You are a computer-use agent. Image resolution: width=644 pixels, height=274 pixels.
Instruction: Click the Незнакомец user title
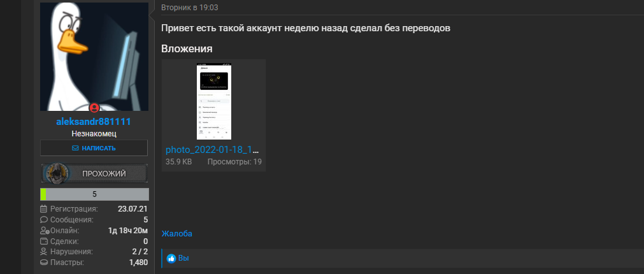coord(94,134)
